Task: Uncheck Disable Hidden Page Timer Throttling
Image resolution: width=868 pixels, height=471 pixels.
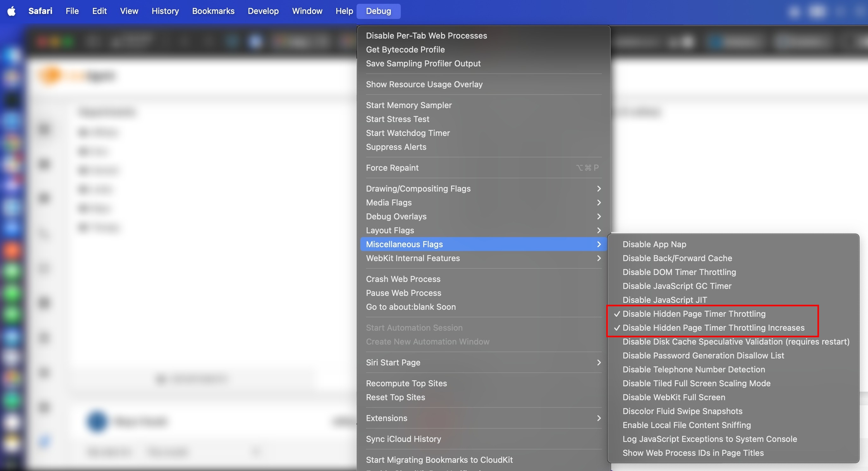Action: tap(694, 314)
